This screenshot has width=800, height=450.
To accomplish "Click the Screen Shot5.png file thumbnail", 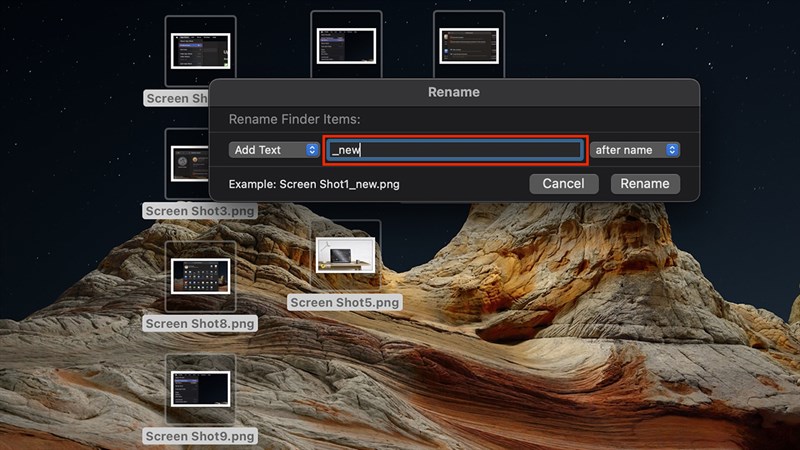I will (x=346, y=256).
